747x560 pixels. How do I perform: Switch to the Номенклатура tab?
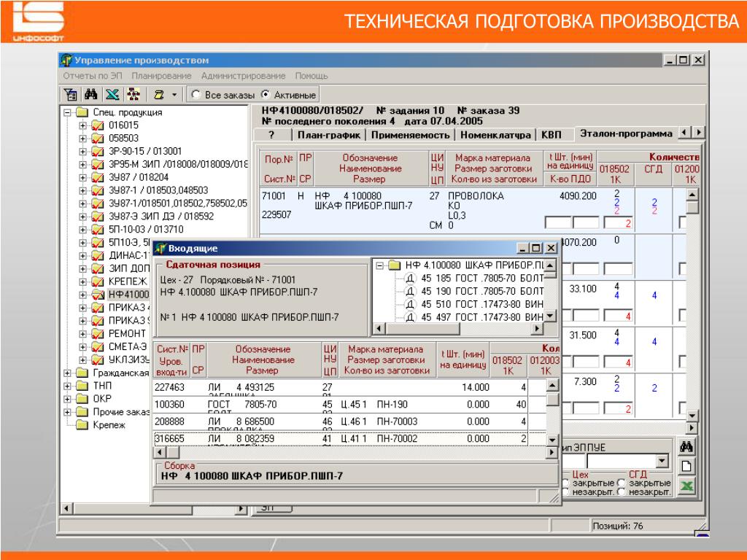coord(495,135)
